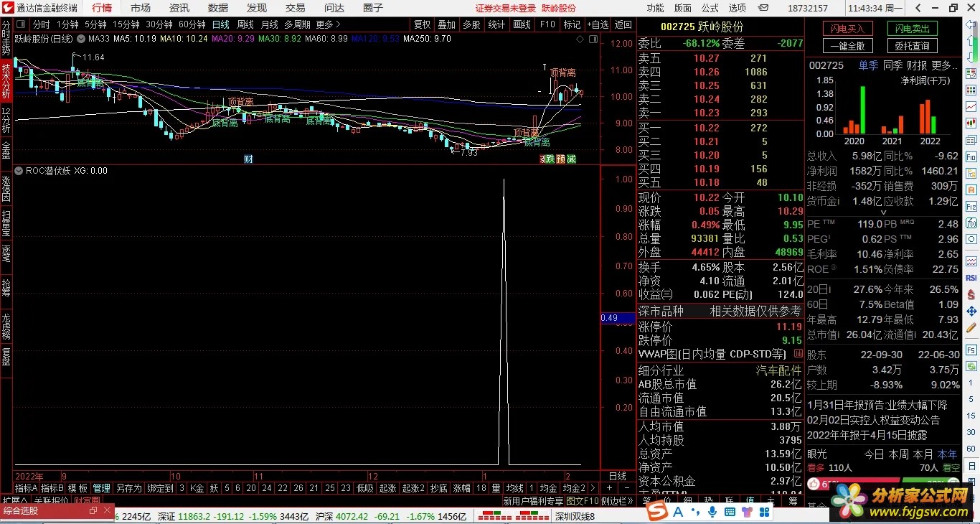Restore the 综合选股 floating panel
This screenshot has height=524, width=980.
[93, 510]
